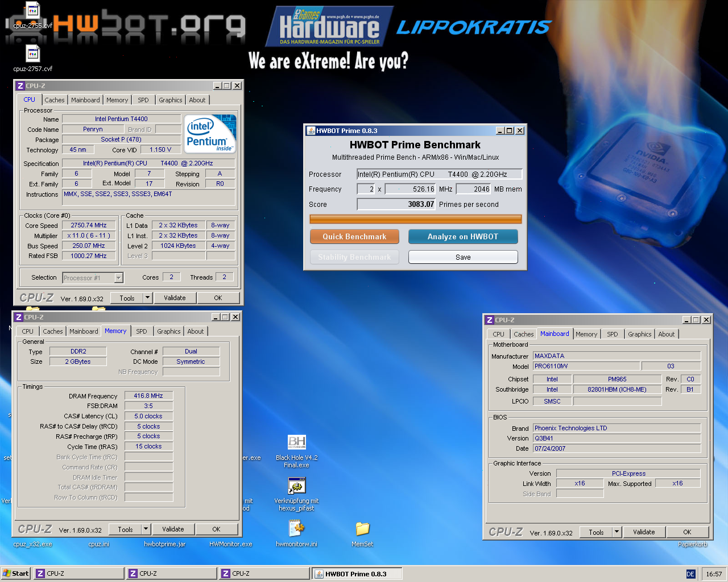Open Graphics tab in Mainboard CPU-Z window
The width and height of the screenshot is (728, 582).
click(x=640, y=334)
